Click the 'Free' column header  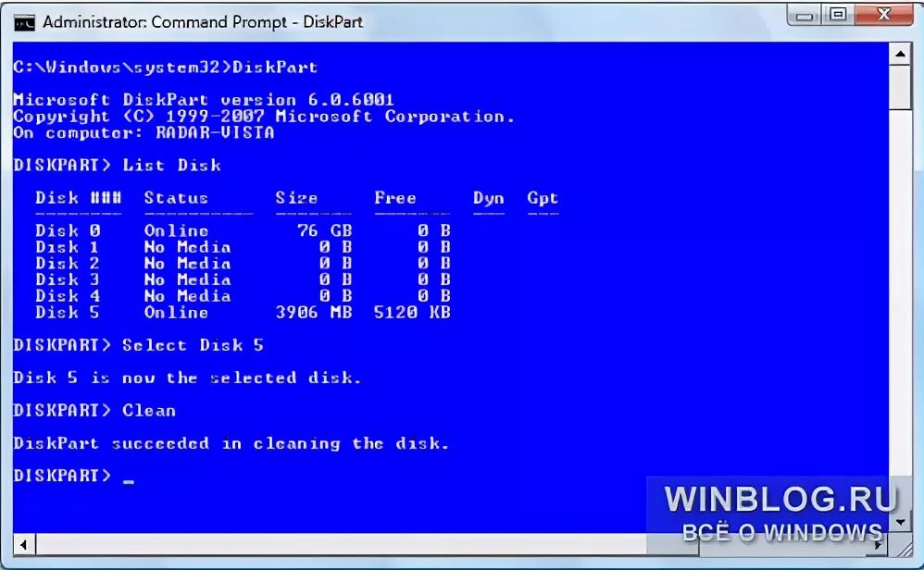tap(395, 198)
